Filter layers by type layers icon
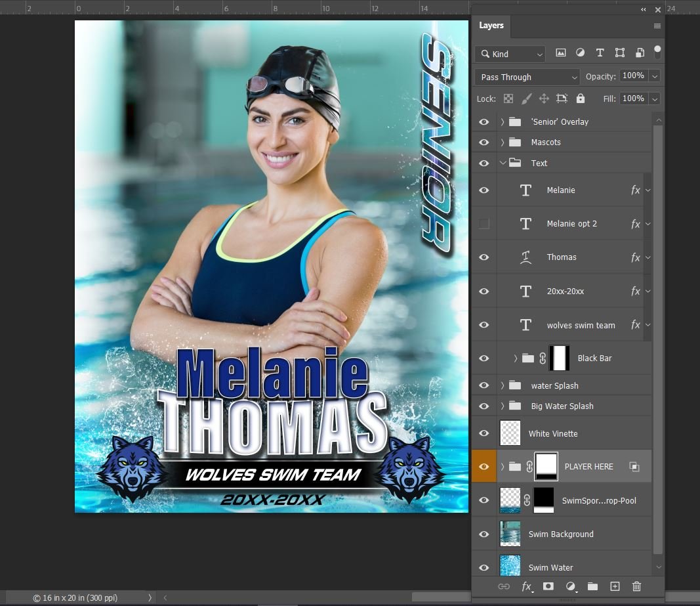Image resolution: width=700 pixels, height=606 pixels. [600, 53]
